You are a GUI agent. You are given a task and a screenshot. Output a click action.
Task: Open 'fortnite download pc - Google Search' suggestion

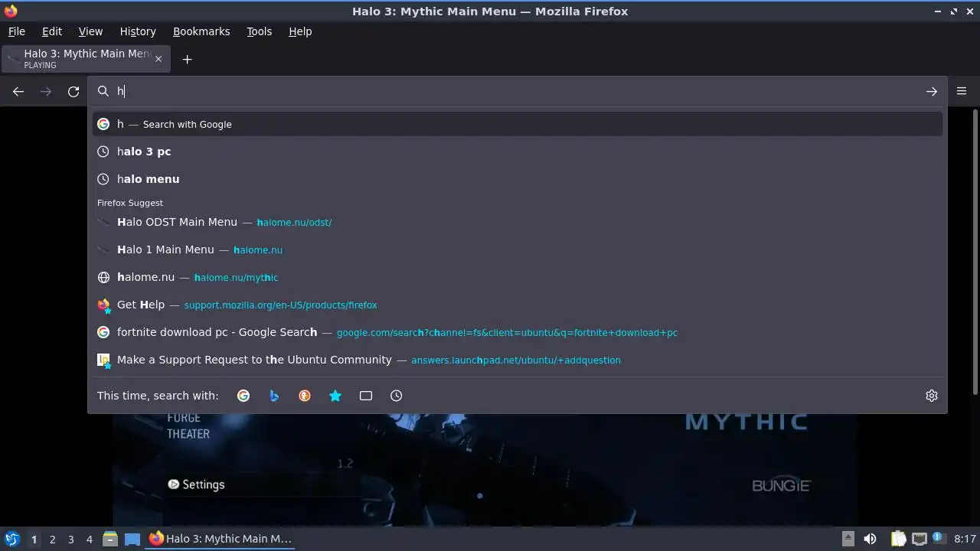pos(517,332)
